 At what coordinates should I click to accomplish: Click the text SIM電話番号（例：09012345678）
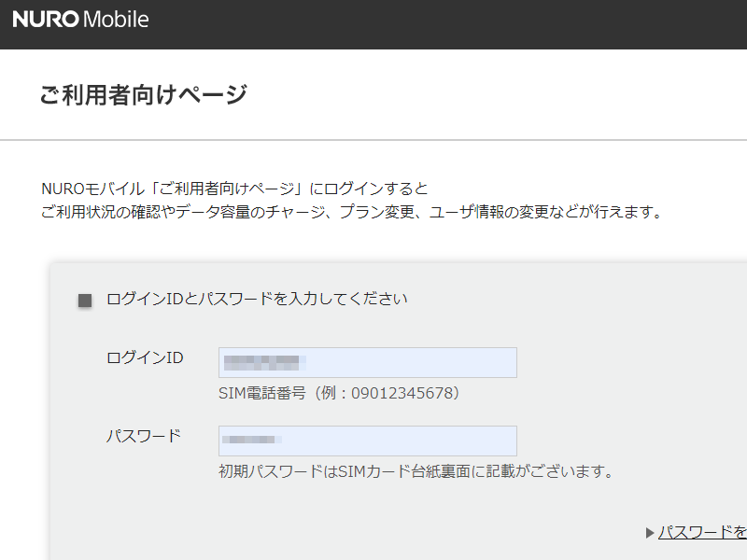click(339, 393)
